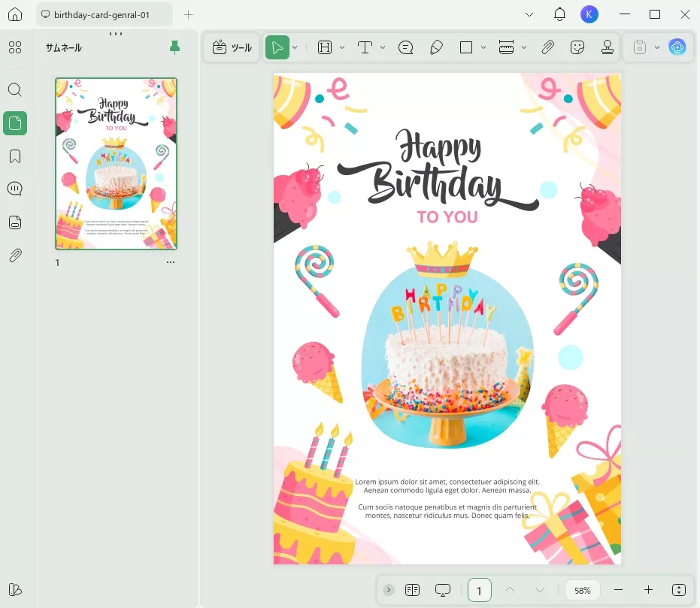Image resolution: width=700 pixels, height=608 pixels.
Task: Zoom in with the plus button
Action: pyautogui.click(x=648, y=590)
